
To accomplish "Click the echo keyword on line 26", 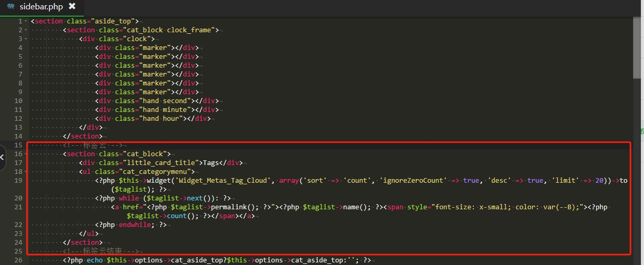I will coord(95,260).
